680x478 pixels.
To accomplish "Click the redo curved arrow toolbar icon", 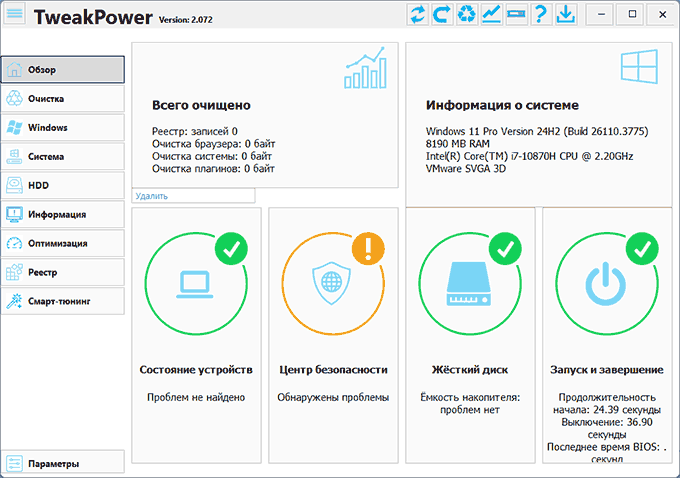I will click(442, 14).
